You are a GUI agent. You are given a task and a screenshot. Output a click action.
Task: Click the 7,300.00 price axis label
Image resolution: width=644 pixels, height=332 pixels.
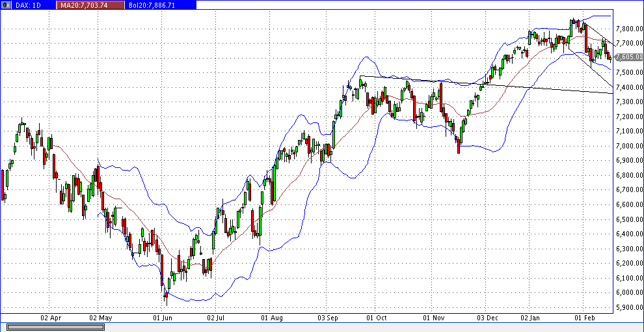tap(629, 102)
